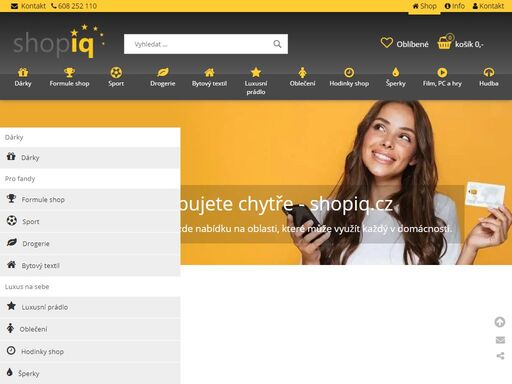512x384 pixels.
Task: Click the magnifier search icon
Action: click(x=277, y=44)
